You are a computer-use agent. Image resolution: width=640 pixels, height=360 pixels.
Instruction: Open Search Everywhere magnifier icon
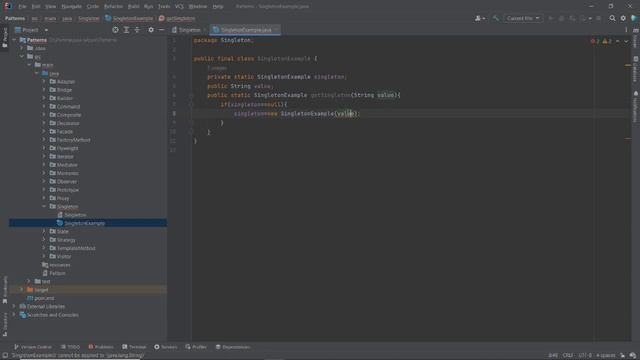tap(612, 18)
